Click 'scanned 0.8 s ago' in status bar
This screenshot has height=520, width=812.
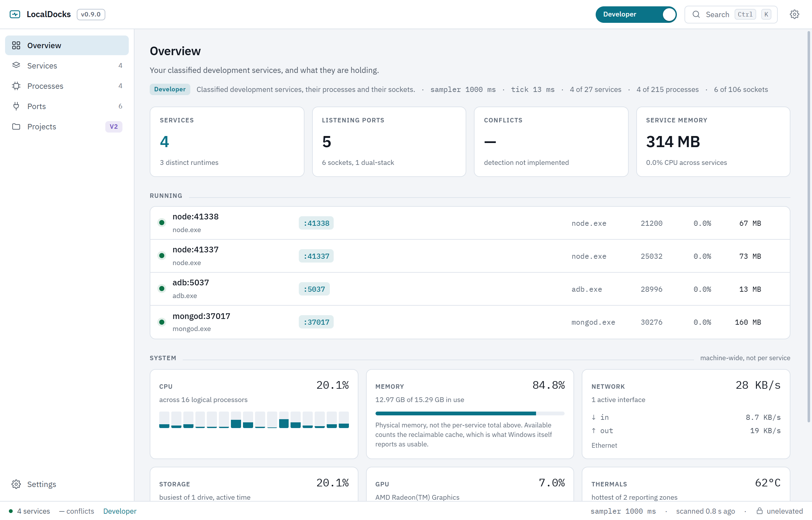click(705, 511)
